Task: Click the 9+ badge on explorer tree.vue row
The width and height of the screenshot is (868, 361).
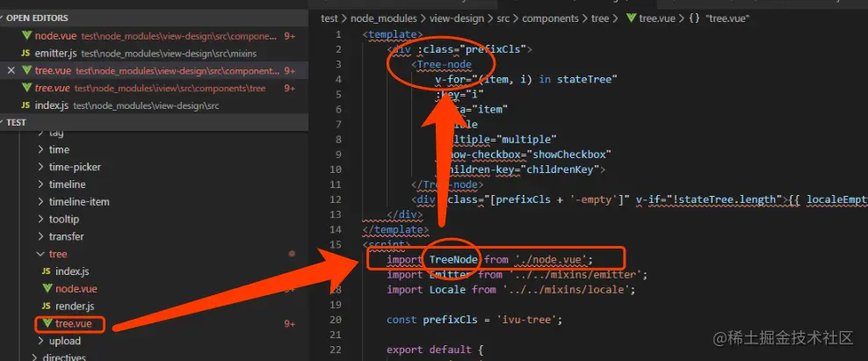Action: (x=290, y=324)
